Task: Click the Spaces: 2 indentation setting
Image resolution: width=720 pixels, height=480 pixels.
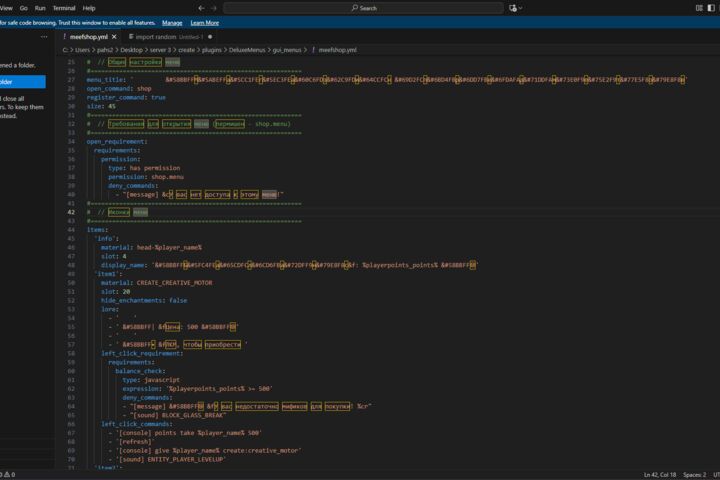Action: tap(694, 474)
